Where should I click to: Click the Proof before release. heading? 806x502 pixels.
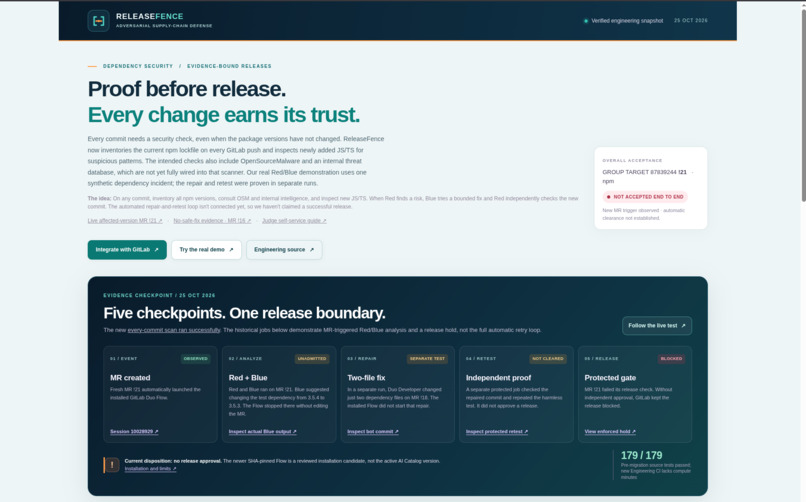click(x=187, y=89)
